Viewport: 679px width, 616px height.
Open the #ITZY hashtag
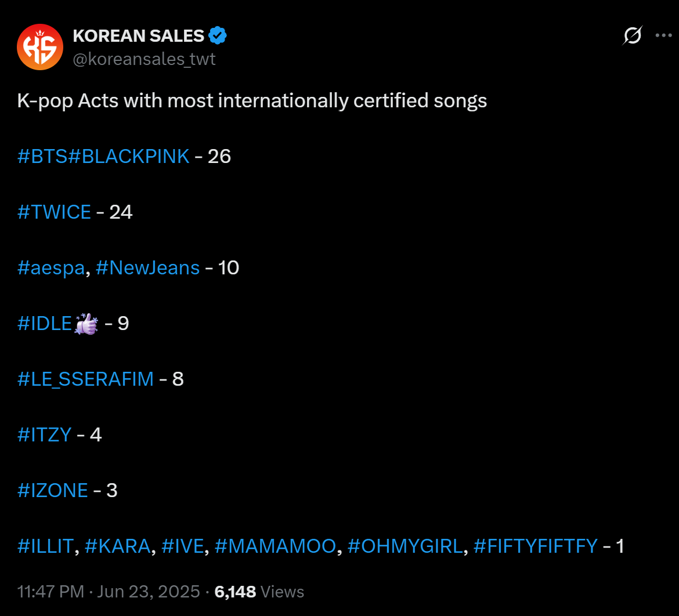click(45, 434)
